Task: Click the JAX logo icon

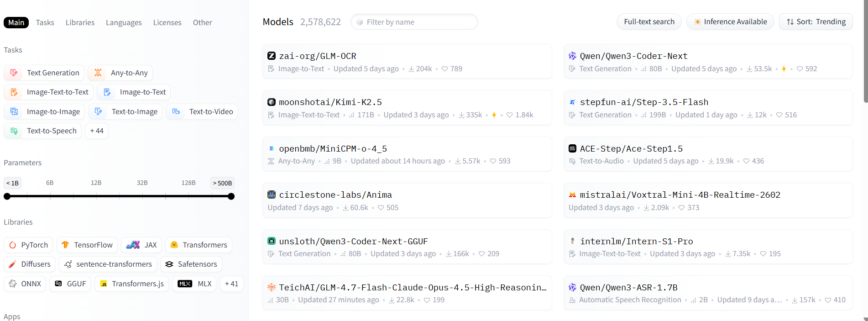Action: pyautogui.click(x=133, y=245)
